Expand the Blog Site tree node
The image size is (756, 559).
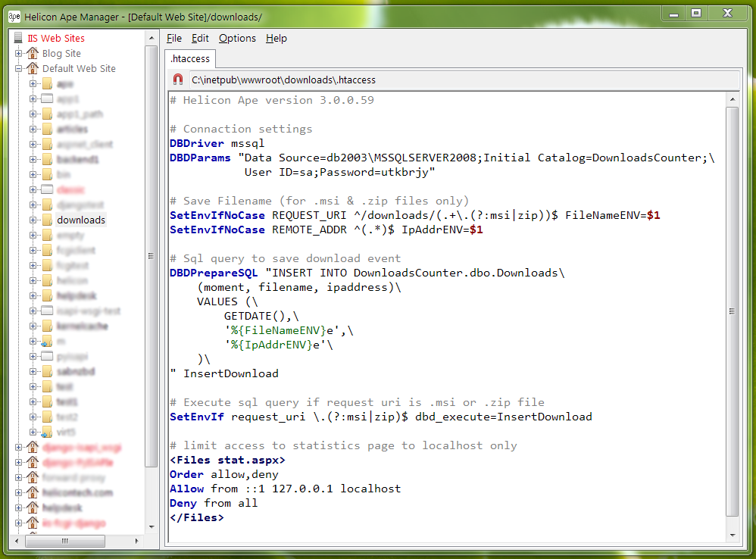(x=19, y=53)
